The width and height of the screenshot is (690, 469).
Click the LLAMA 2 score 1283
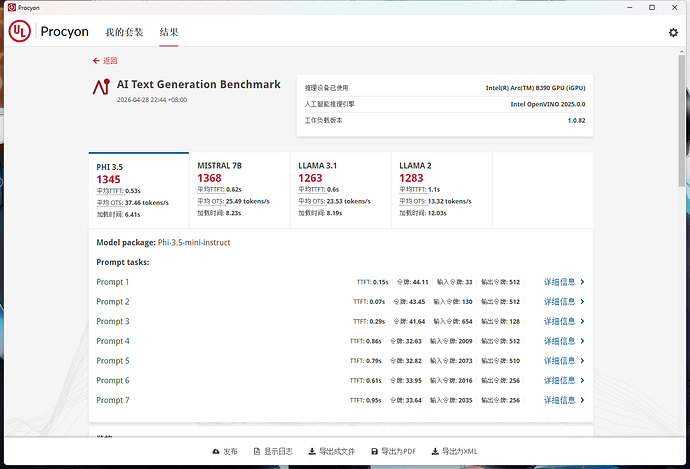(411, 178)
